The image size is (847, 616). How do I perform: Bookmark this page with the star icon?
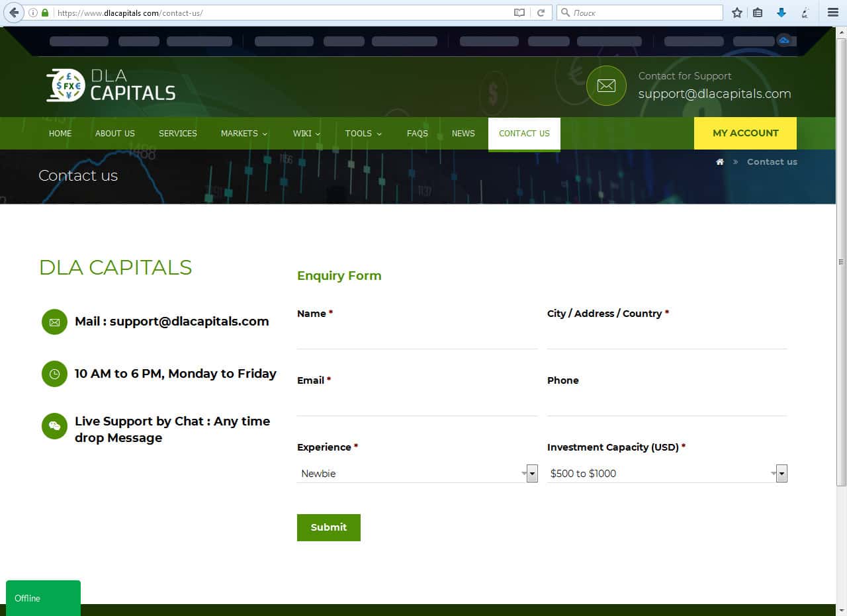[x=737, y=13]
